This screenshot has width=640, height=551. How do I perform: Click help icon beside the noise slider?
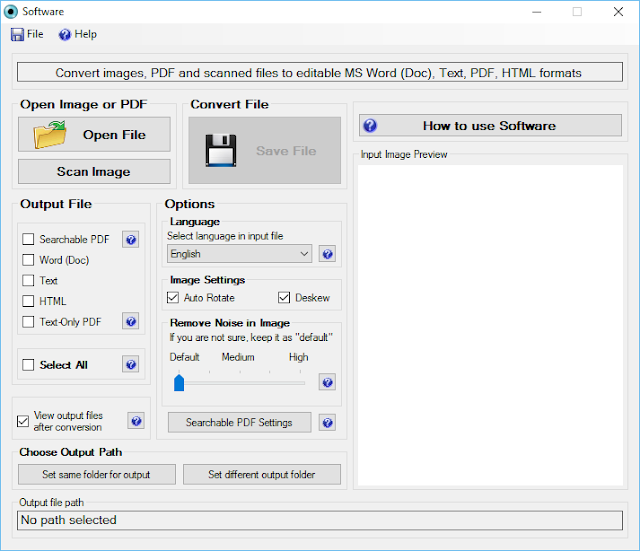click(327, 382)
